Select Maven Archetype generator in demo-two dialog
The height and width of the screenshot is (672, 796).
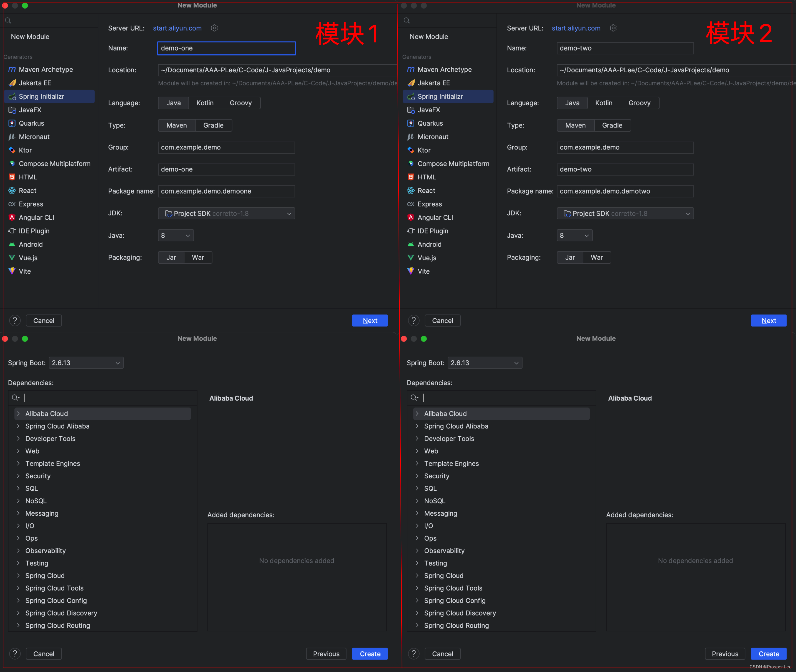[x=448, y=69]
